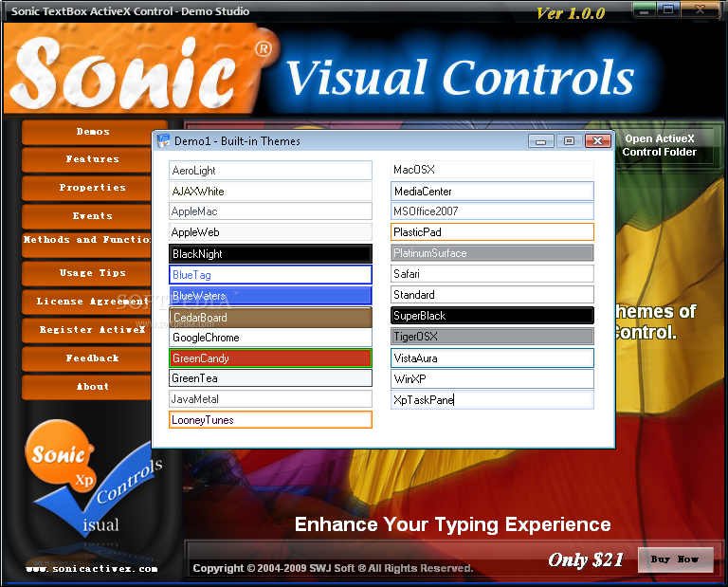This screenshot has height=587, width=728.
Task: Minimize the Demo1 Built-in Themes window
Action: pyautogui.click(x=541, y=140)
